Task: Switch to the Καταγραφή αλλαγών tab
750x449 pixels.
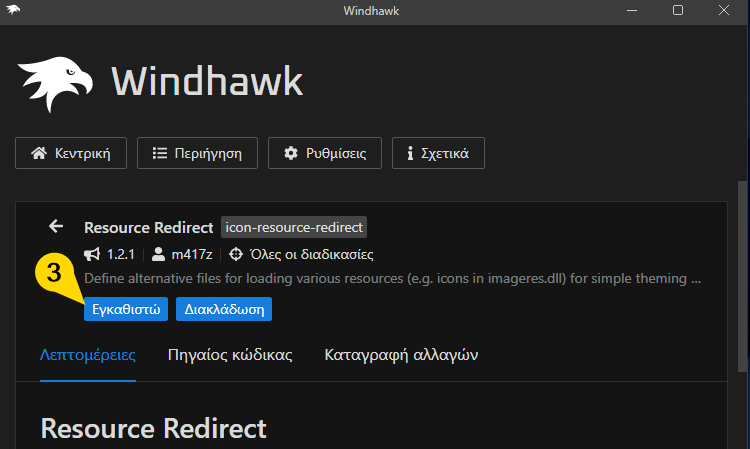Action: [401, 355]
